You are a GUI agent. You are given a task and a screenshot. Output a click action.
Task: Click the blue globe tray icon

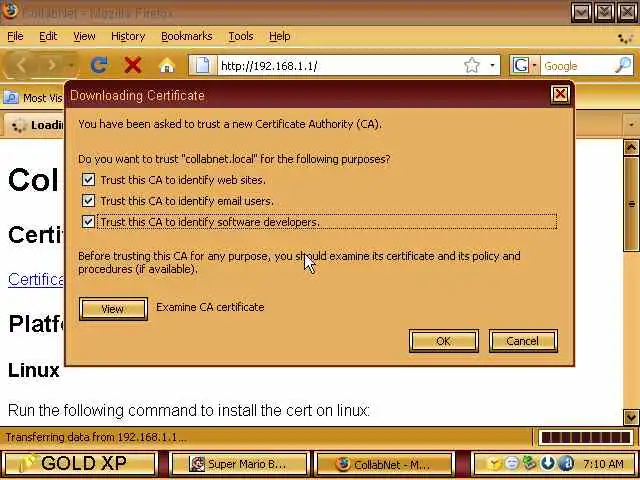[565, 464]
